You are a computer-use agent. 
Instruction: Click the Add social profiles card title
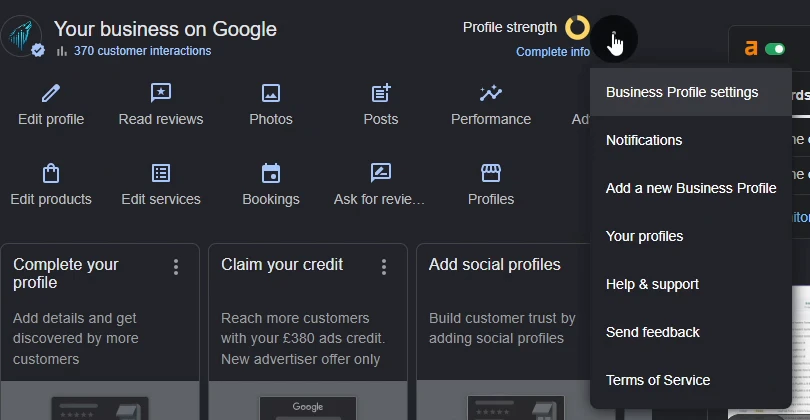click(494, 265)
